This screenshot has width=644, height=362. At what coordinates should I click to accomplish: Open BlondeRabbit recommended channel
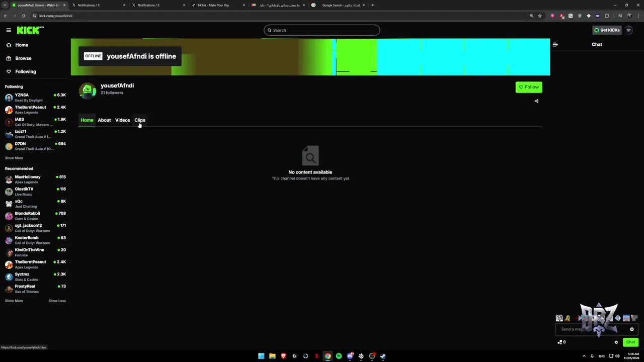(35, 216)
